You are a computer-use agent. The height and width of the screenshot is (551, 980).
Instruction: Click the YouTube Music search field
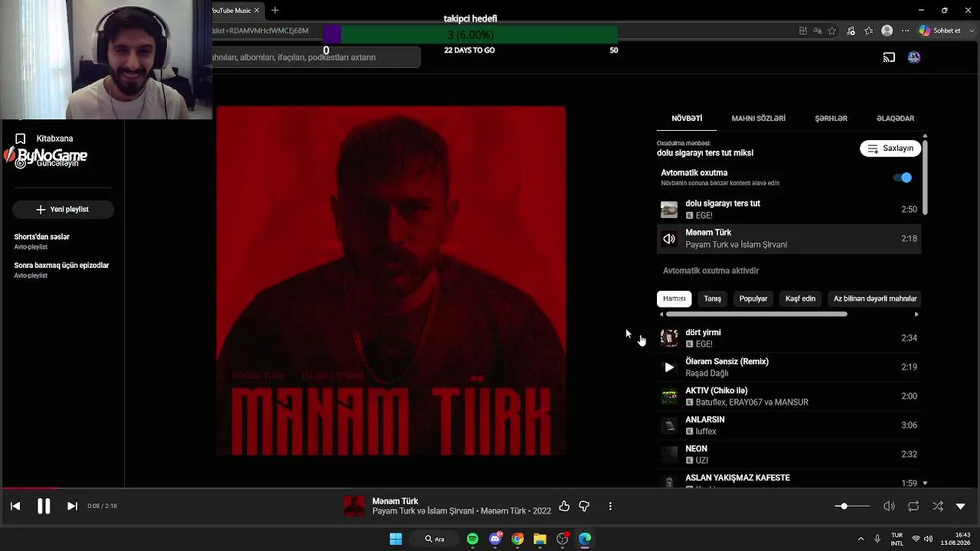pos(315,57)
